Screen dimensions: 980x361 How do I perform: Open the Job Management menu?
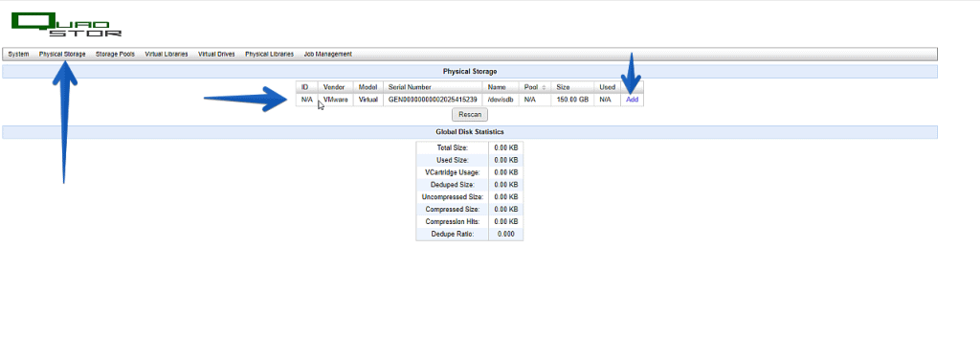(328, 55)
